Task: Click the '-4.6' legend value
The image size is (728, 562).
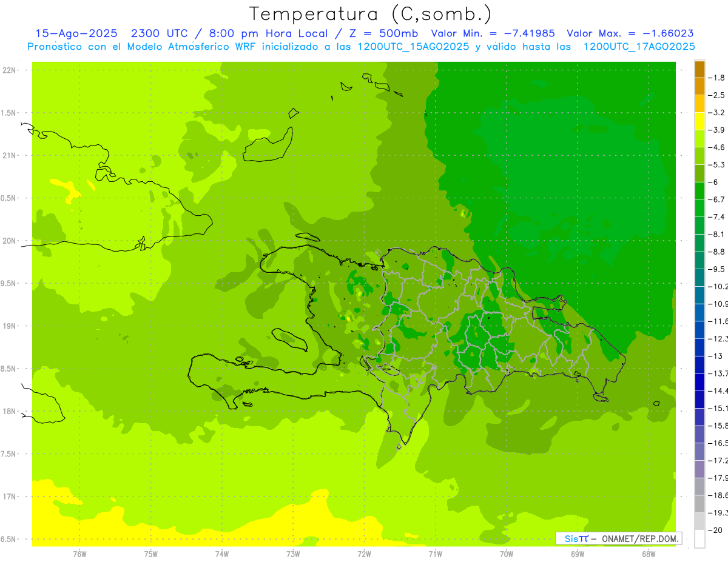Action: click(717, 147)
